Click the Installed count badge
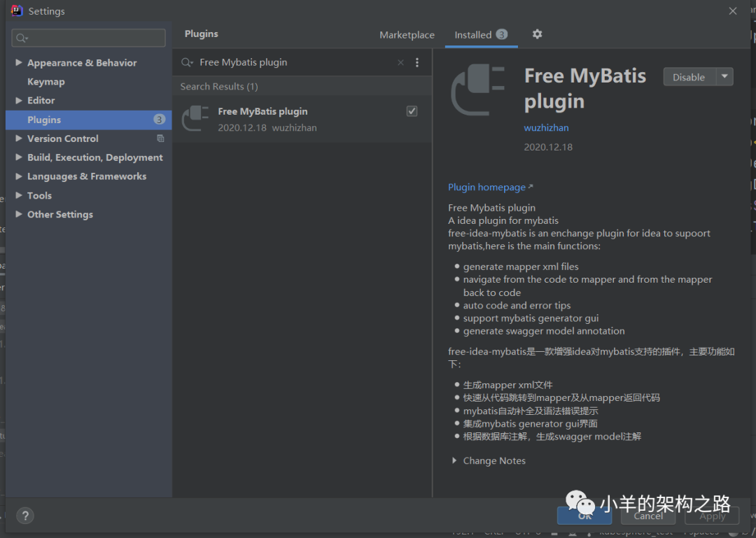The width and height of the screenshot is (756, 538). 502,35
